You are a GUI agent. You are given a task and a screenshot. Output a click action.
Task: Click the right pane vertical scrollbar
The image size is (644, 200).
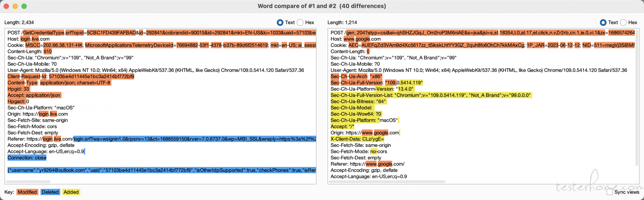pos(637,97)
